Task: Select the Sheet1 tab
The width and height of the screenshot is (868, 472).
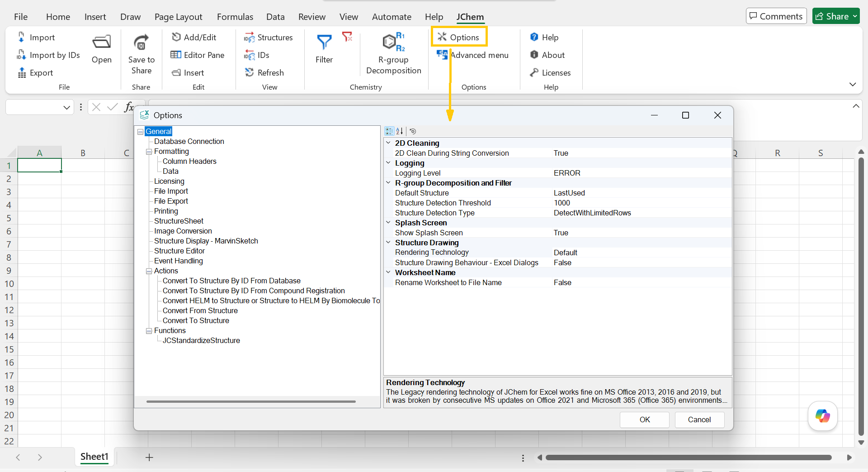Action: click(94, 457)
